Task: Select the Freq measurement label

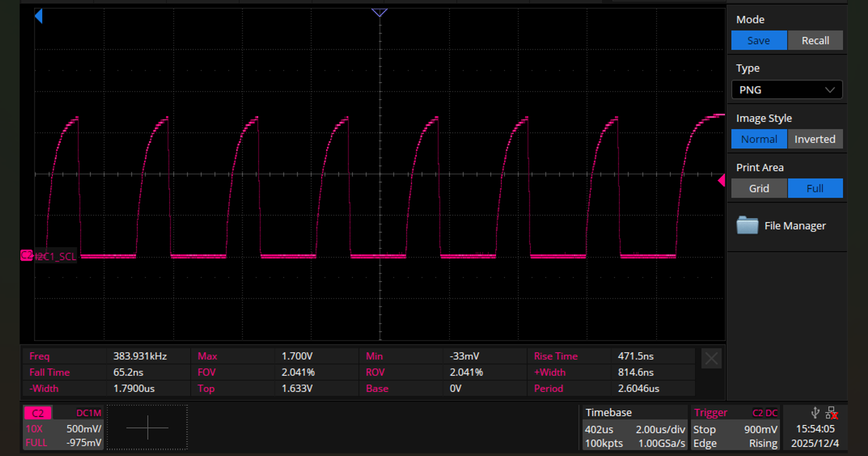Action: (x=39, y=356)
